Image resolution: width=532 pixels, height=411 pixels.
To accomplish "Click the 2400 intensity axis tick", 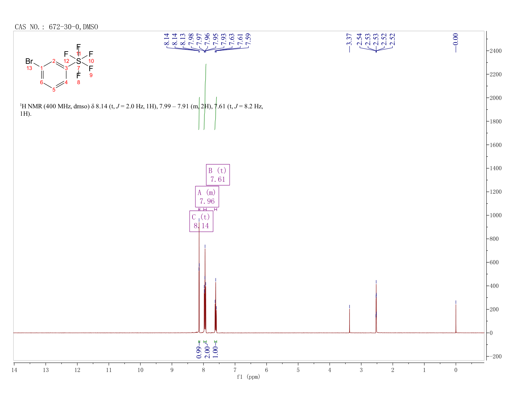I will coord(495,51).
